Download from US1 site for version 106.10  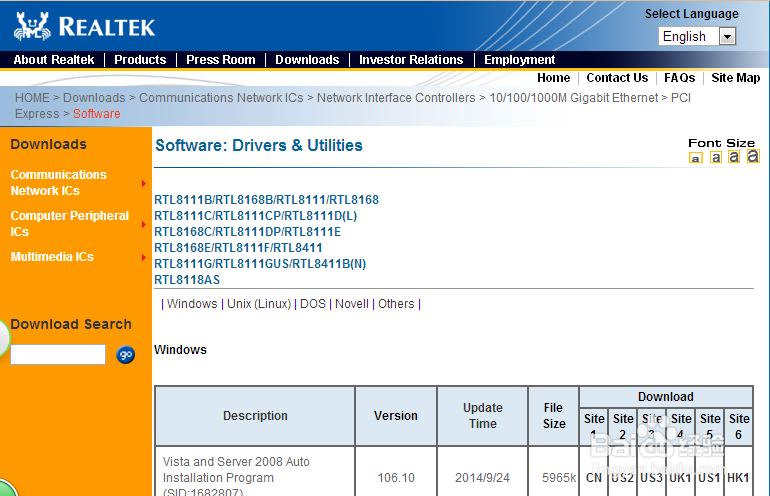tap(709, 478)
